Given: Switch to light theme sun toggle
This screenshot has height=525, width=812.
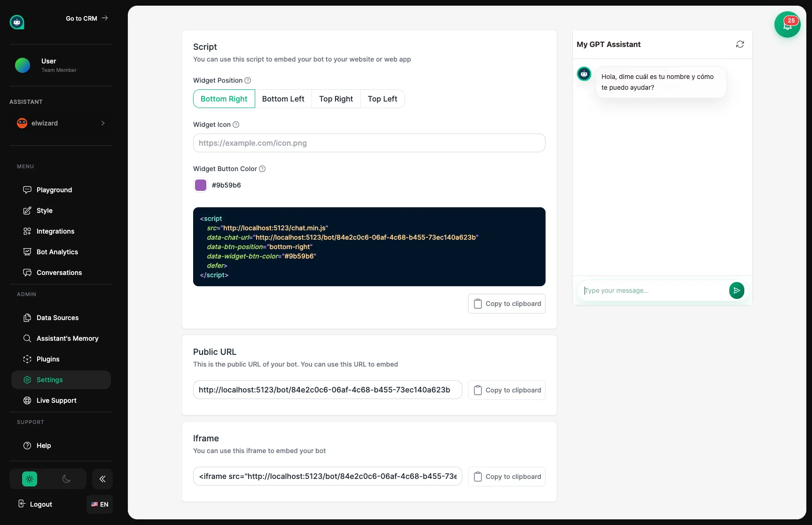Looking at the screenshot, I should tap(30, 479).
